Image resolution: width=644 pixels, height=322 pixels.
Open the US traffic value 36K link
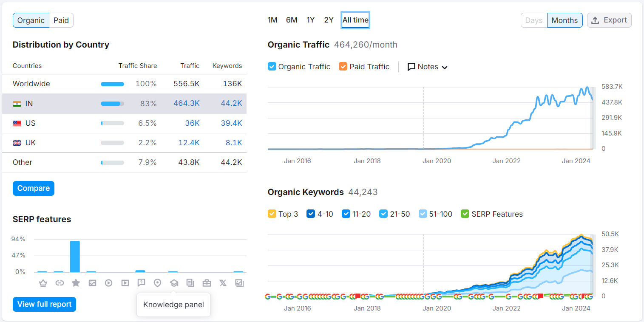tap(192, 123)
